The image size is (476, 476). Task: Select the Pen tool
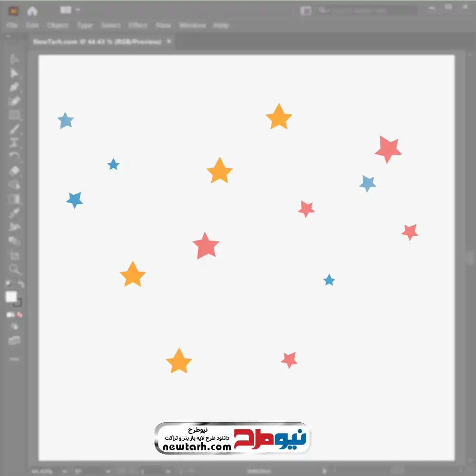click(14, 87)
